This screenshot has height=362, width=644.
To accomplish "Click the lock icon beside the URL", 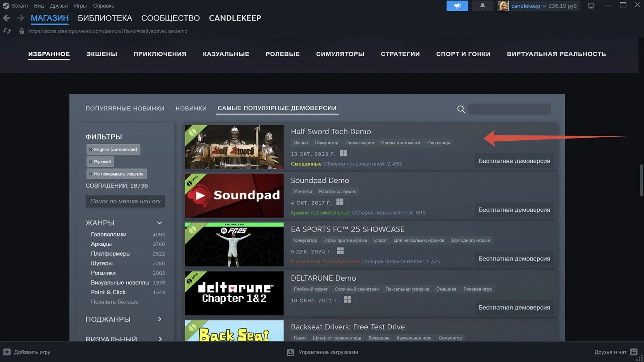I will coord(21,31).
